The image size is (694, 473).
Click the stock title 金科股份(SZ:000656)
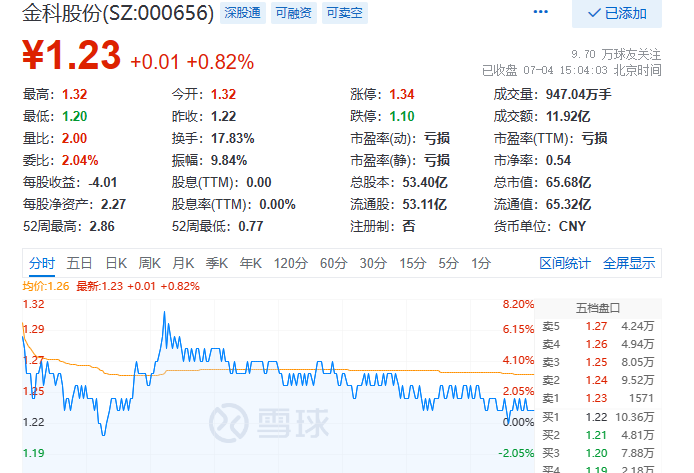pos(118,13)
